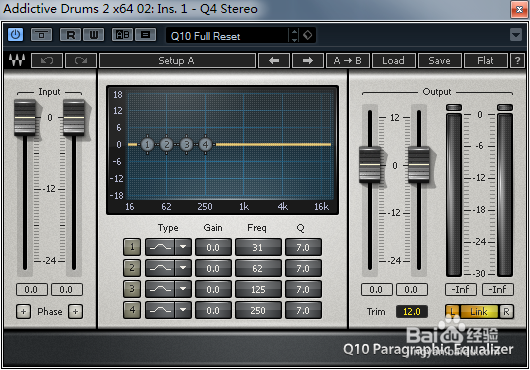
Task: Select band 3 node on EQ graph
Action: coord(186,145)
